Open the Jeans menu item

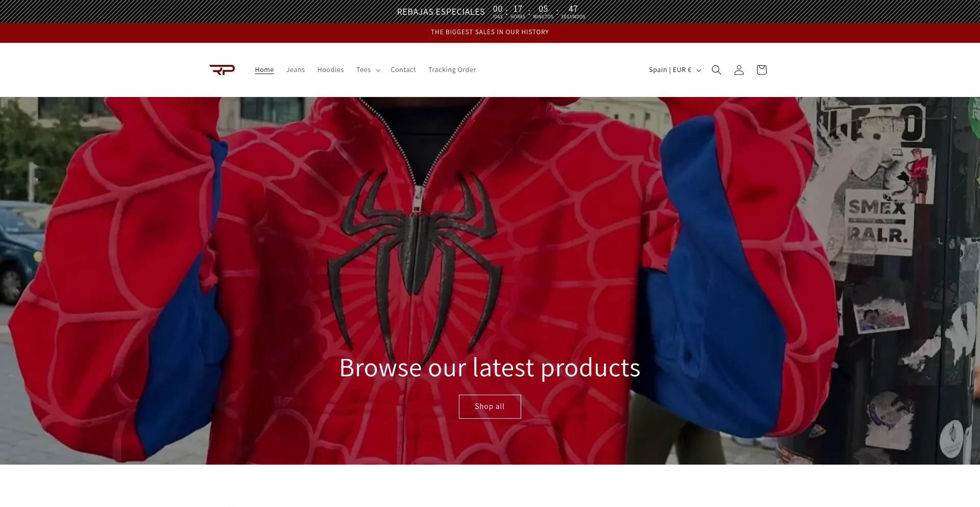296,70
